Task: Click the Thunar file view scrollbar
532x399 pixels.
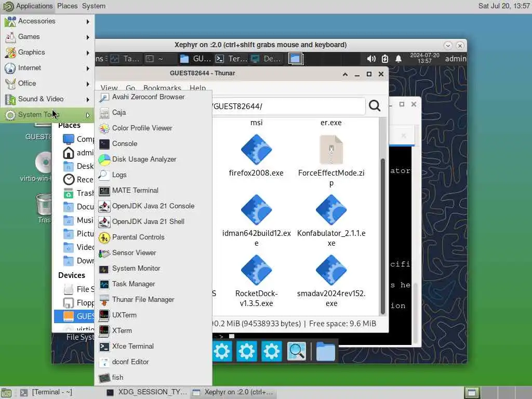Action: click(x=383, y=236)
